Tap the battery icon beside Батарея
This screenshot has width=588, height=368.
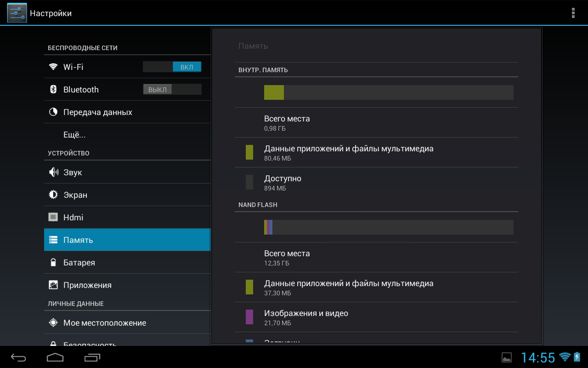point(53,262)
